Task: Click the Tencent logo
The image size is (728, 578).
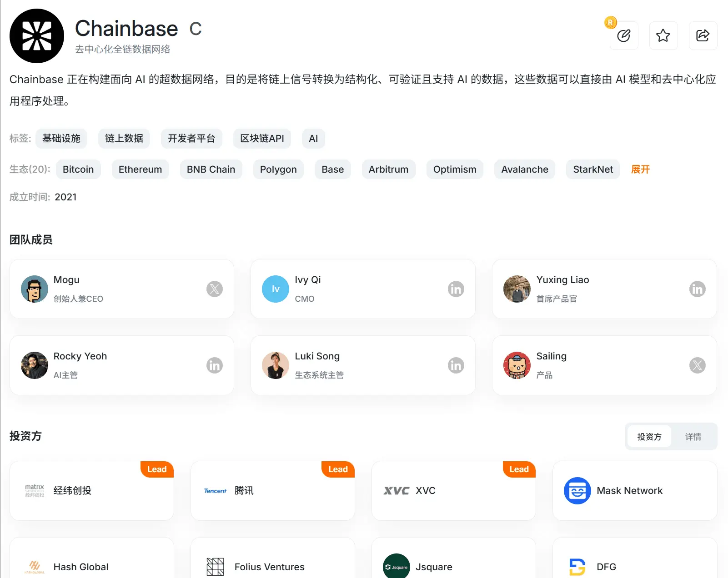Action: pyautogui.click(x=215, y=491)
